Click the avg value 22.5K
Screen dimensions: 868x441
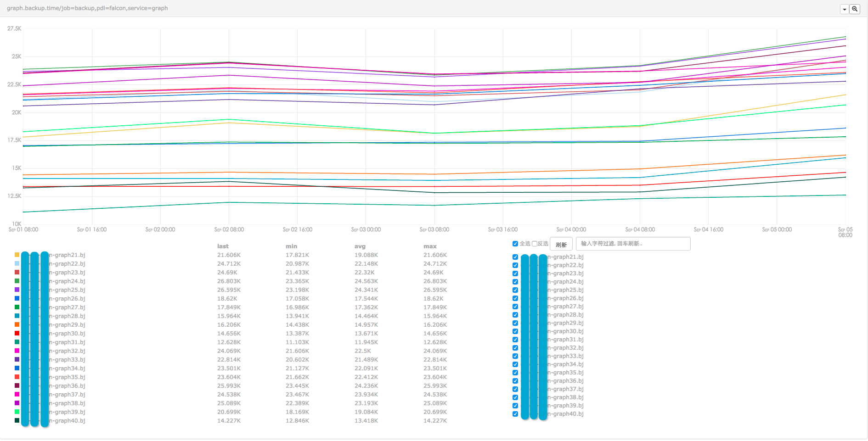(x=363, y=351)
